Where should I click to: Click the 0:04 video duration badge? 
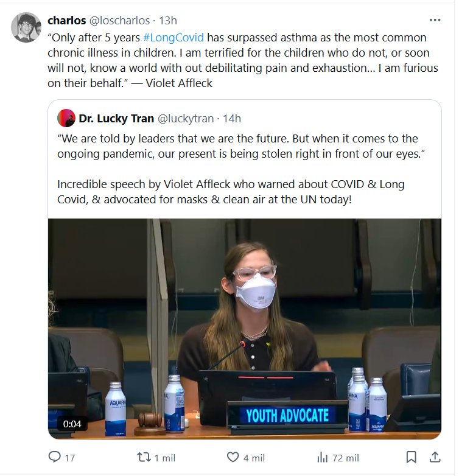point(72,424)
